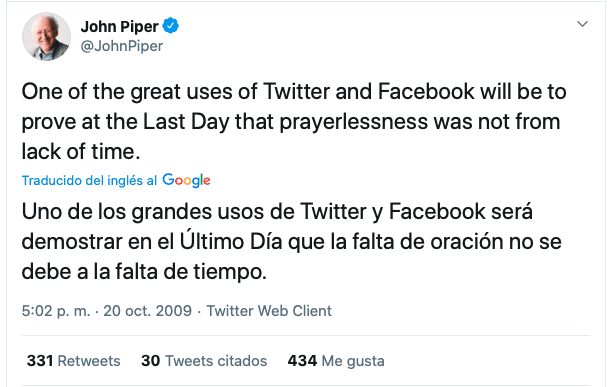View the 30 Tweets citados list
The width and height of the screenshot is (612, 387).
[x=204, y=361]
